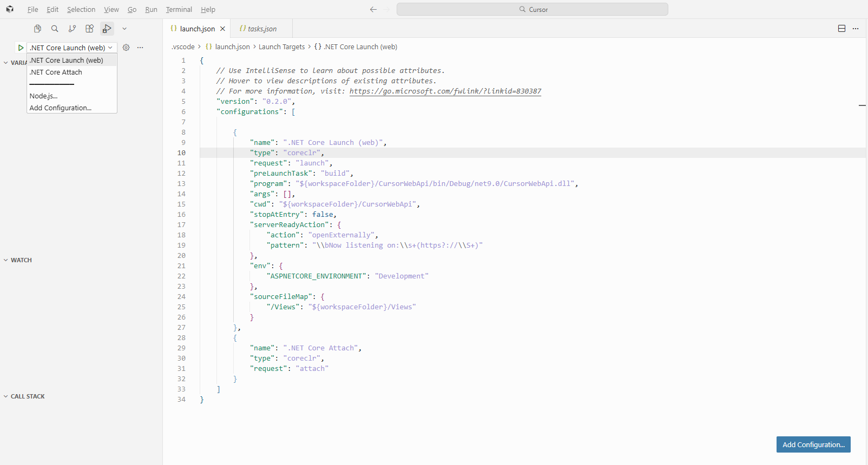Open the Search view icon
The width and height of the screenshot is (868, 465).
tap(55, 29)
